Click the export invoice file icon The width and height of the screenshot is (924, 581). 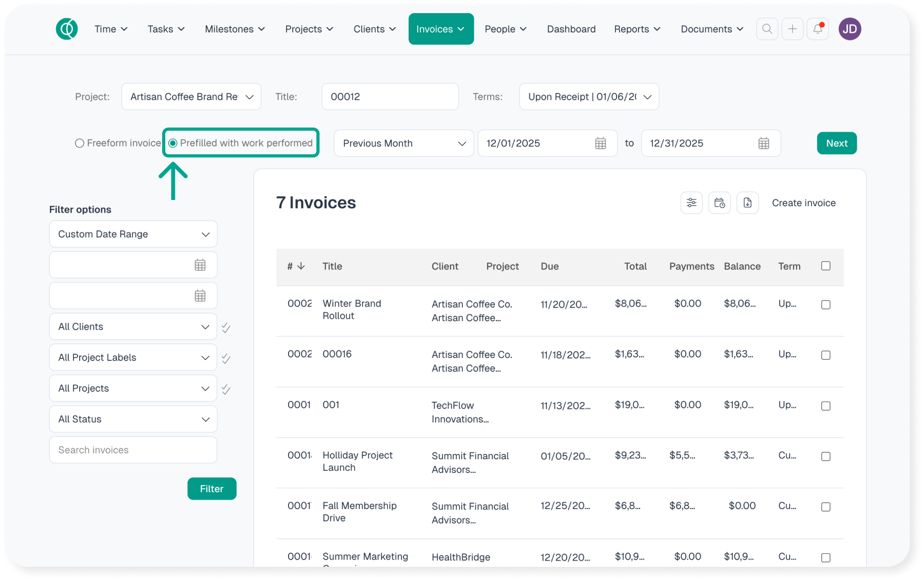pos(747,203)
